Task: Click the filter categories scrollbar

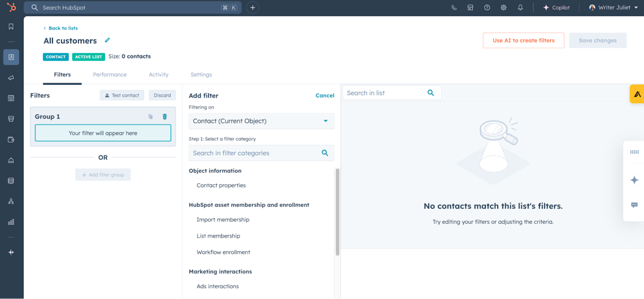Action: pos(338,212)
